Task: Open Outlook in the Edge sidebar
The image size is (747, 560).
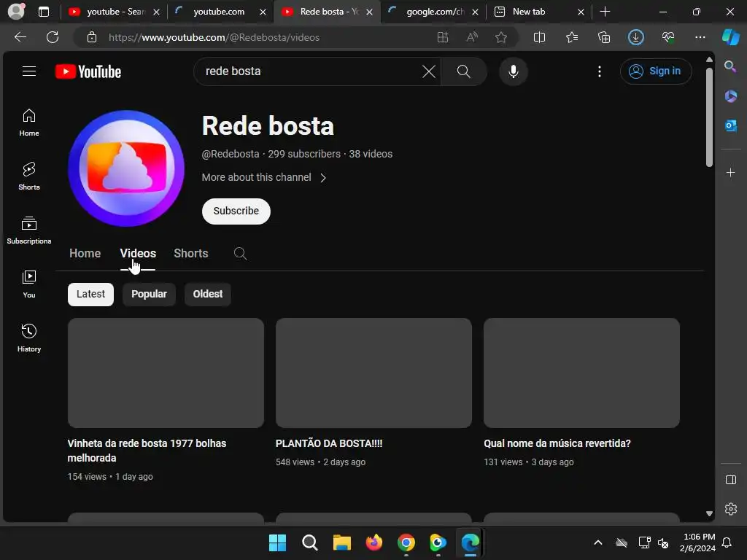Action: click(x=730, y=125)
